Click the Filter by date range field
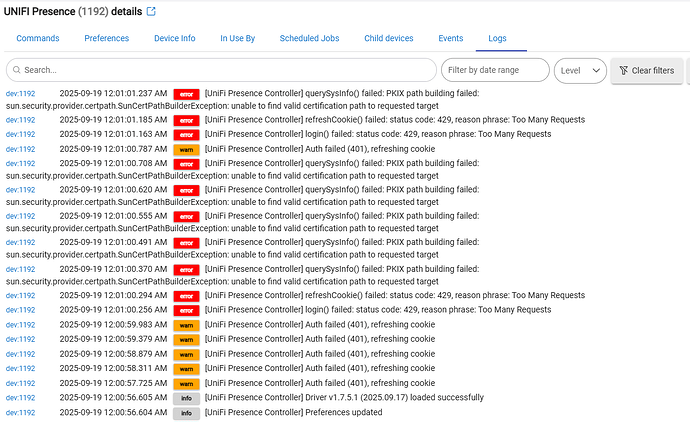The height and width of the screenshot is (422, 690). coord(495,70)
